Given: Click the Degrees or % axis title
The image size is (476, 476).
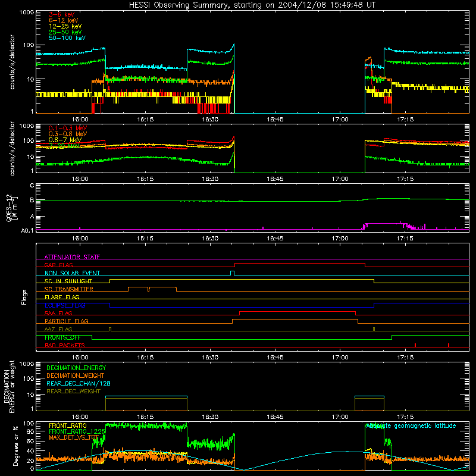Looking at the screenshot, I should click(15, 446).
